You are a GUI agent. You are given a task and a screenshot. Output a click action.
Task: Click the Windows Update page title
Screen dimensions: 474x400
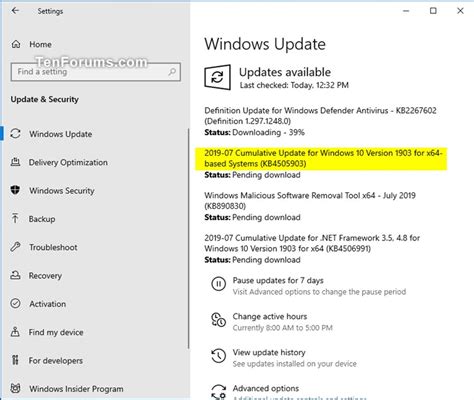(265, 44)
